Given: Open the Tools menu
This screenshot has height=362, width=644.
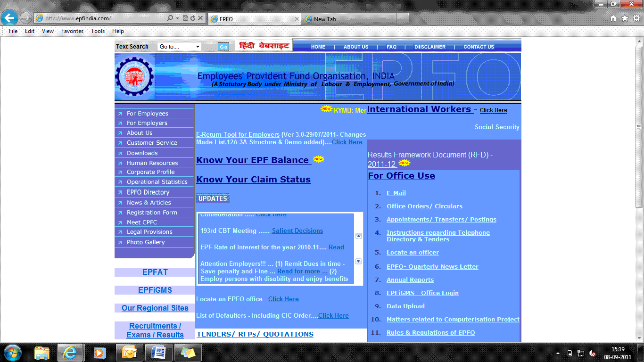Looking at the screenshot, I should point(98,31).
